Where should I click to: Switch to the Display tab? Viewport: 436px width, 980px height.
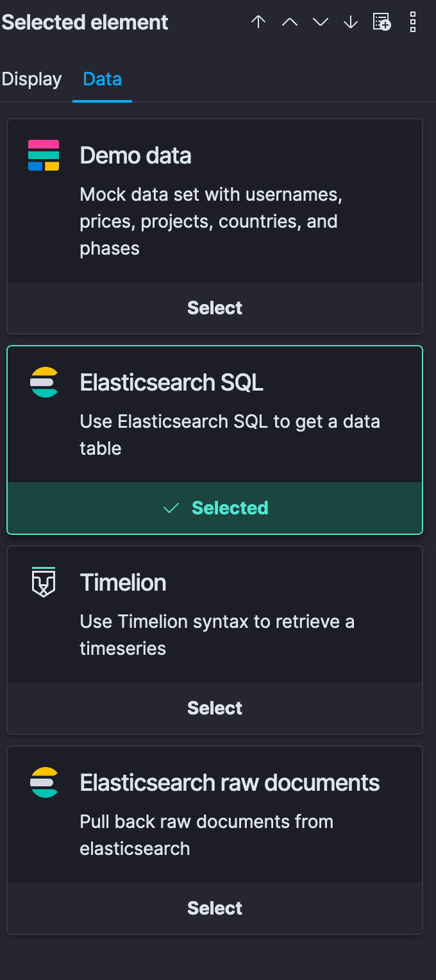[31, 79]
